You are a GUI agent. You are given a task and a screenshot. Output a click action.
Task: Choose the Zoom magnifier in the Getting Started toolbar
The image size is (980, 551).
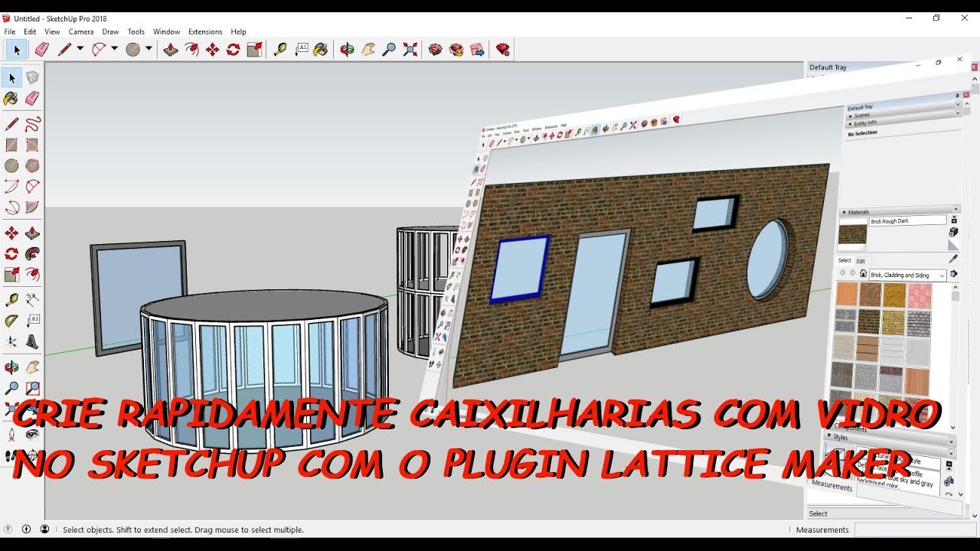tap(389, 50)
